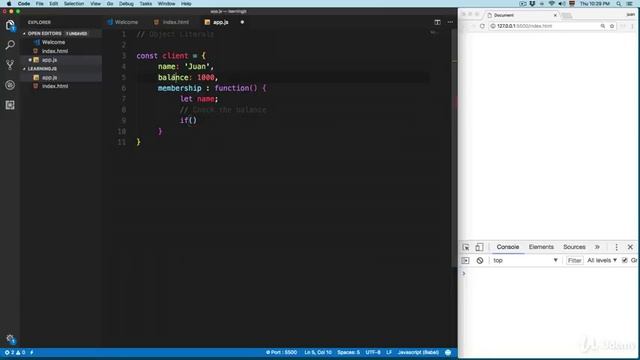Click Port : 5500 in the status bar
The image size is (640, 360).
point(282,352)
